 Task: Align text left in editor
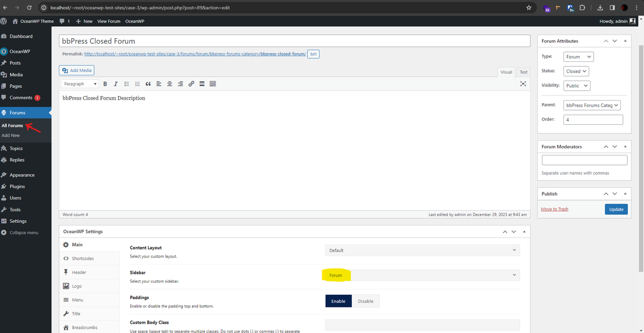pyautogui.click(x=159, y=84)
